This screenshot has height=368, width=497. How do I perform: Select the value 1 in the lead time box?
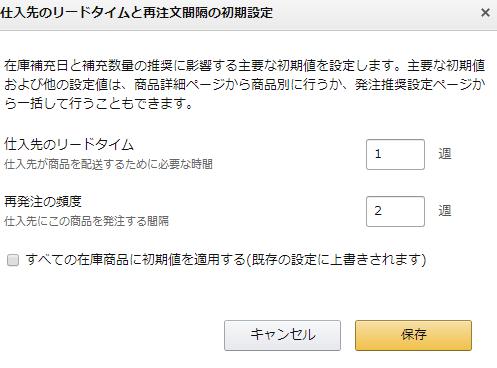pos(378,154)
